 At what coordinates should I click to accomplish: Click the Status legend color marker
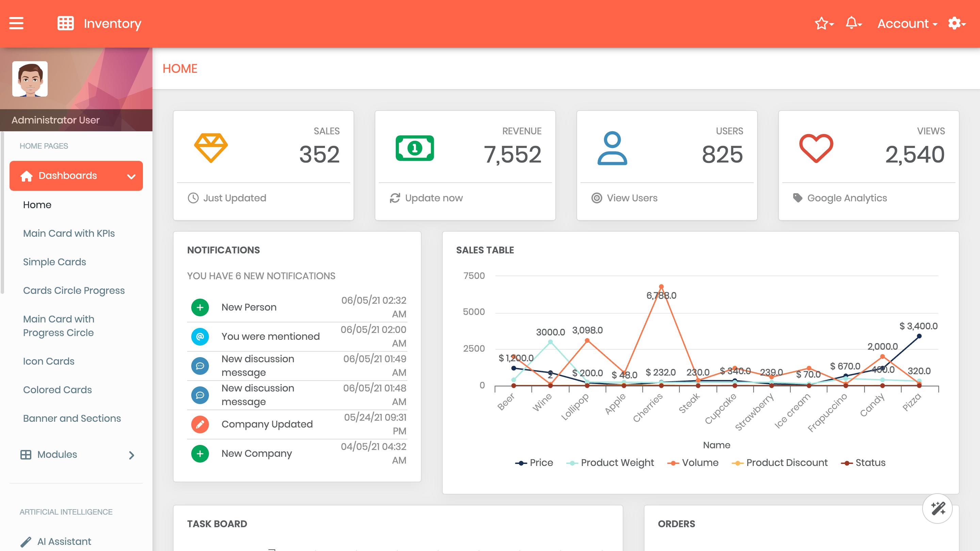(x=847, y=463)
